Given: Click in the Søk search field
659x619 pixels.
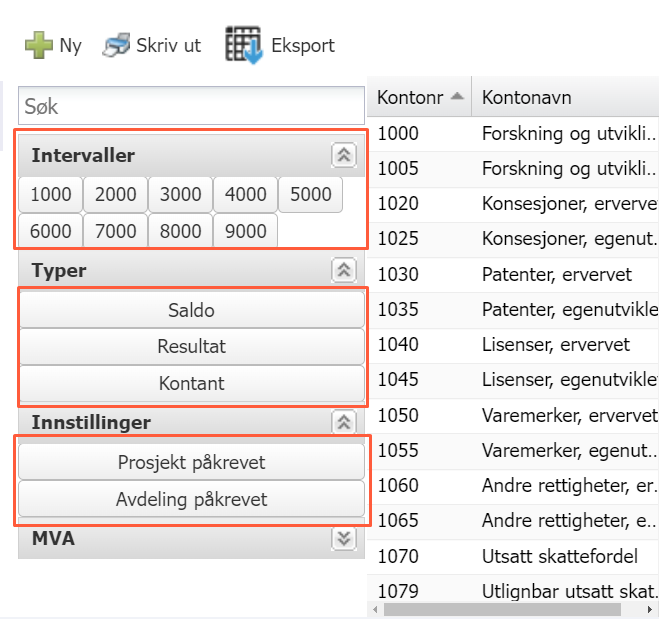Looking at the screenshot, I should tap(191, 105).
